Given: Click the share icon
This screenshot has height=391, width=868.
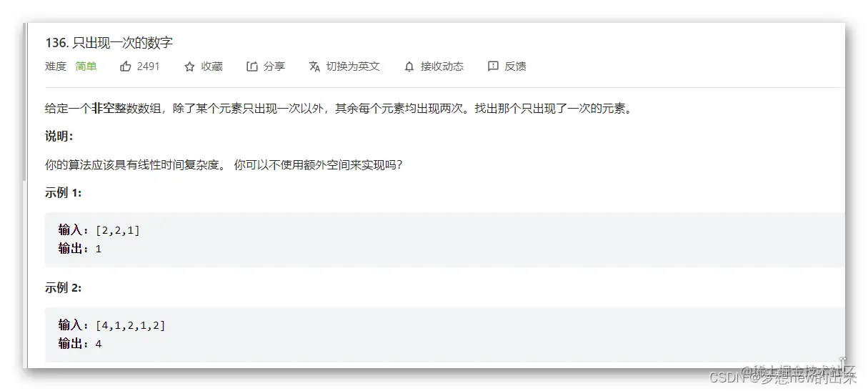Looking at the screenshot, I should (251, 66).
